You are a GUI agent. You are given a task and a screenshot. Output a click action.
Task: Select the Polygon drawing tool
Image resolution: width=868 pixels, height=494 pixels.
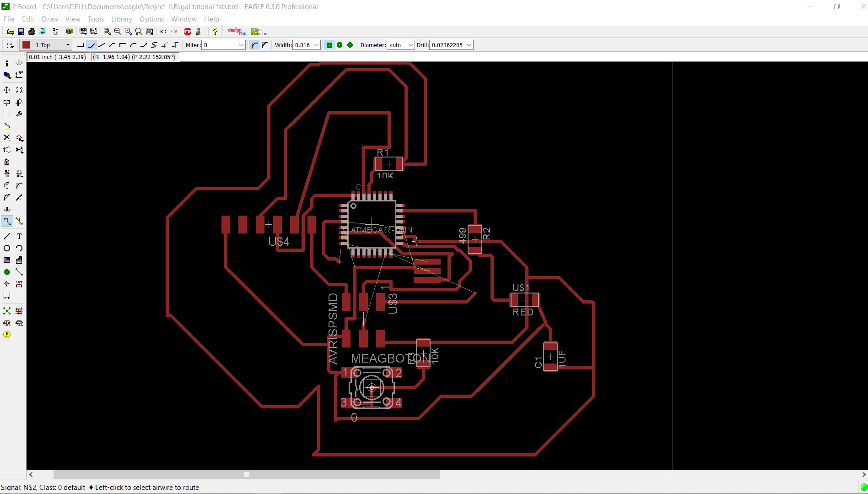[x=19, y=260]
